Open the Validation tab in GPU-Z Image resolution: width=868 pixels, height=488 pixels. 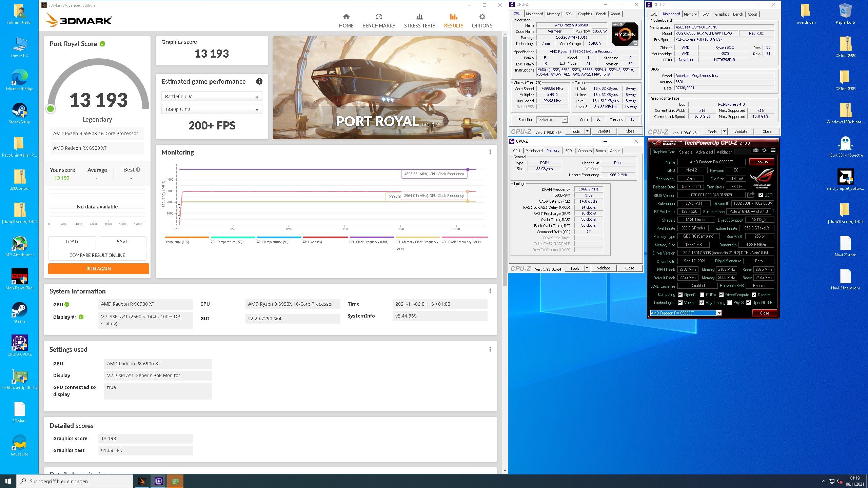click(725, 152)
